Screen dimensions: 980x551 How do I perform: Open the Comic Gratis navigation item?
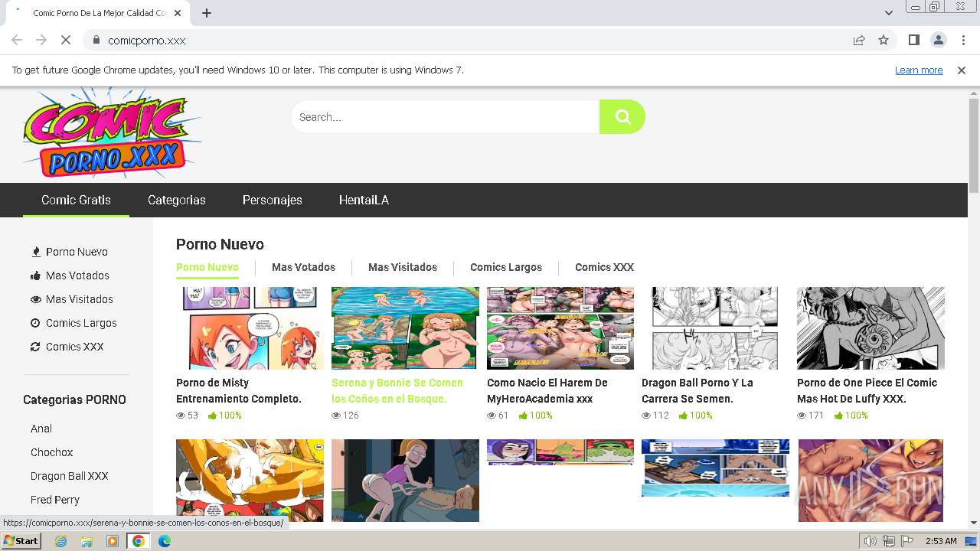coord(76,200)
